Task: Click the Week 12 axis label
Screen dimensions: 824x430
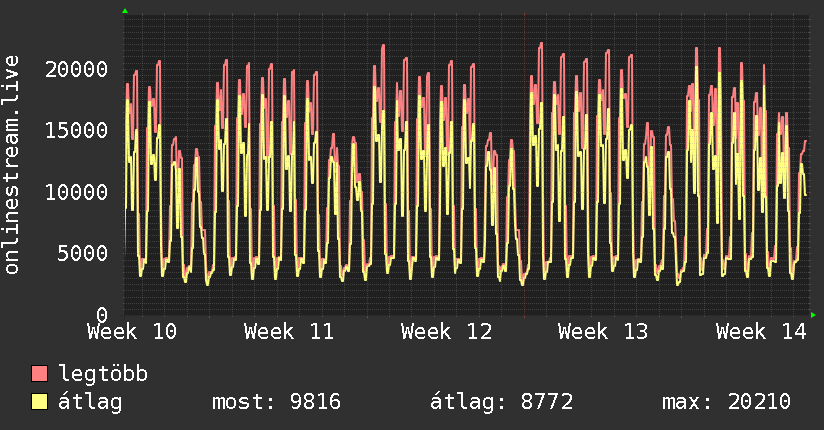Action: click(447, 332)
